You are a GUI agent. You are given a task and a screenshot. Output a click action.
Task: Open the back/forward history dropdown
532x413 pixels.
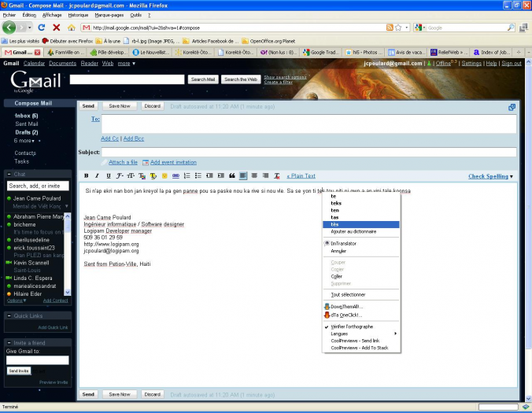pos(30,28)
